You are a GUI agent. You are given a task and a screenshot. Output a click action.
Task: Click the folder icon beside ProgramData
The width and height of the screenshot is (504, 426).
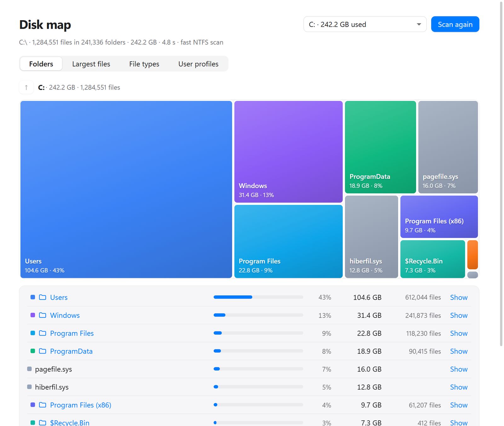[x=43, y=351]
